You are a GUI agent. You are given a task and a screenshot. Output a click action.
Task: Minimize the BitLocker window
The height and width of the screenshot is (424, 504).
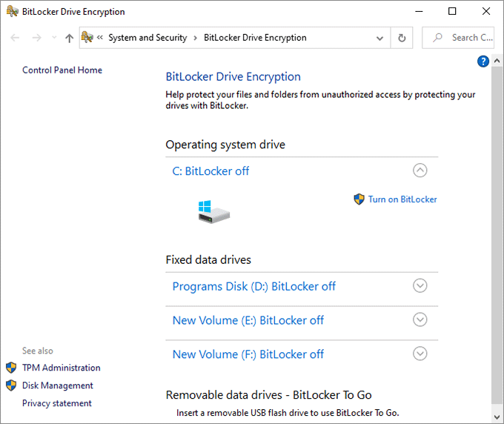pyautogui.click(x=419, y=11)
